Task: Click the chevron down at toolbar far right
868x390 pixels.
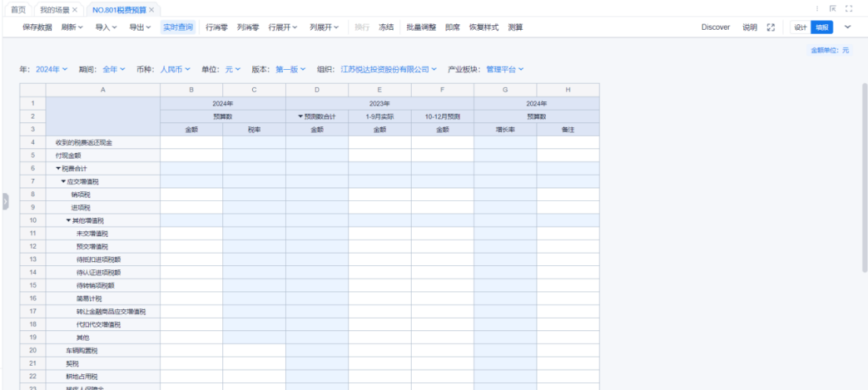Action: [x=848, y=27]
